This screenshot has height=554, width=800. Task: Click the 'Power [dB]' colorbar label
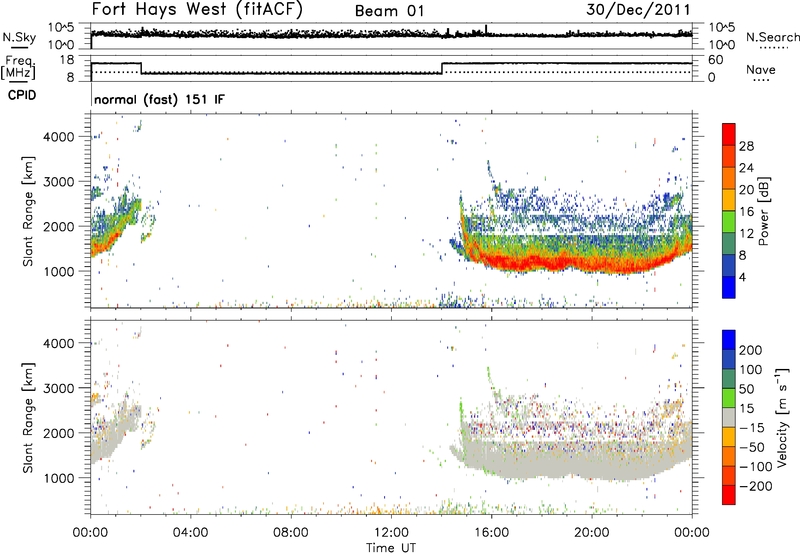[x=763, y=211]
